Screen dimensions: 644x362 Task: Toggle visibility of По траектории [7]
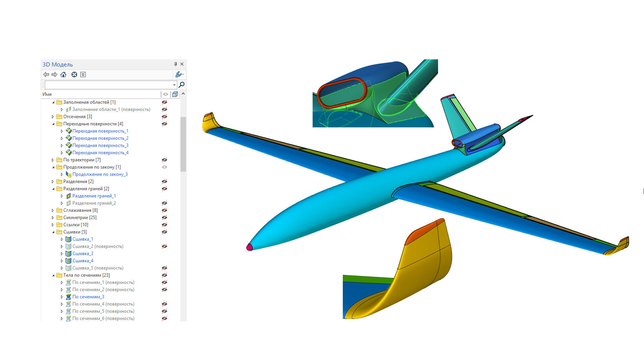pyautogui.click(x=164, y=160)
